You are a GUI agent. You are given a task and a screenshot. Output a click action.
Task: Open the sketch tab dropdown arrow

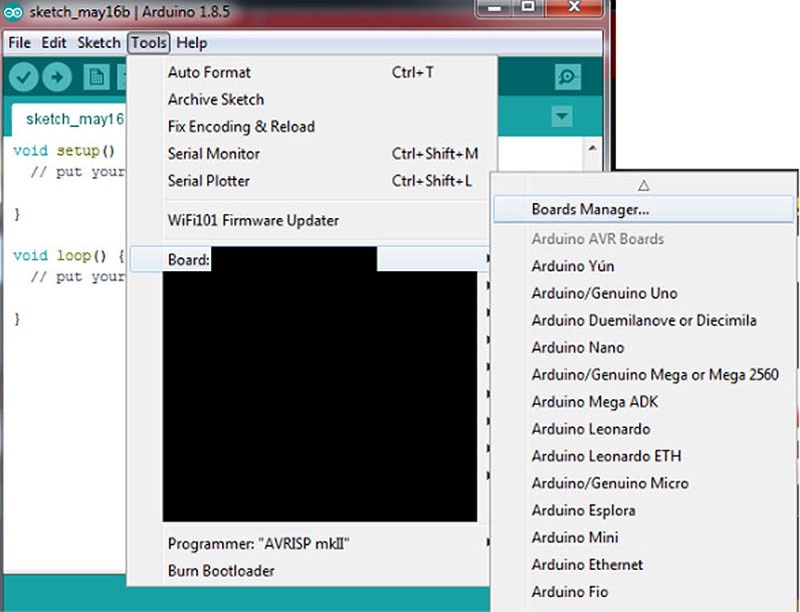(x=561, y=115)
